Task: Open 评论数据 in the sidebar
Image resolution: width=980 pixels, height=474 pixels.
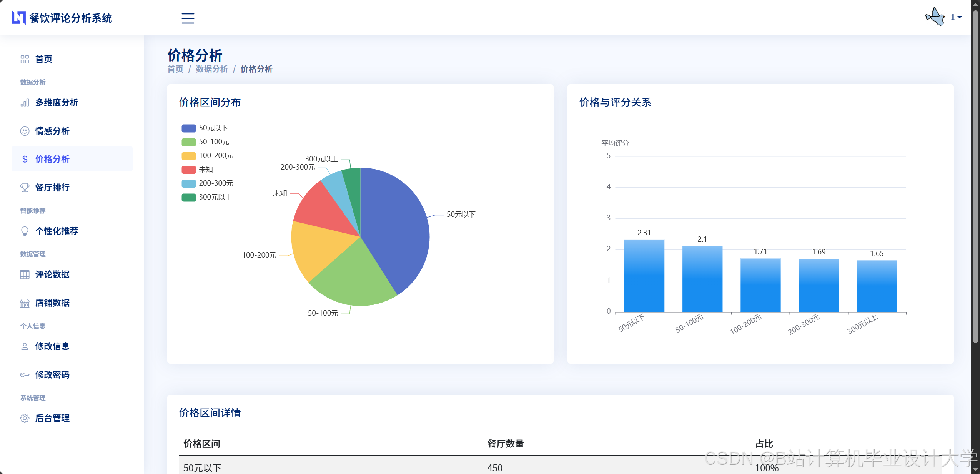Action: point(52,274)
